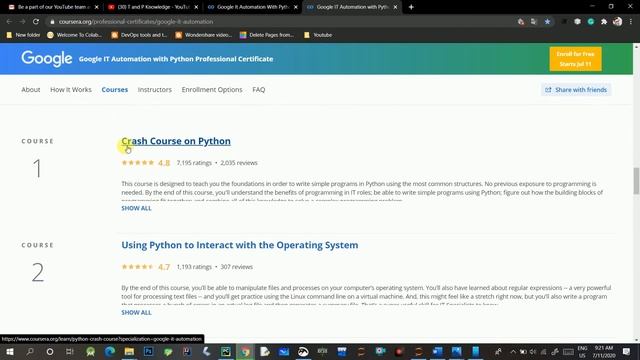Open Microsoft Word from the taskbar

tap(438, 352)
